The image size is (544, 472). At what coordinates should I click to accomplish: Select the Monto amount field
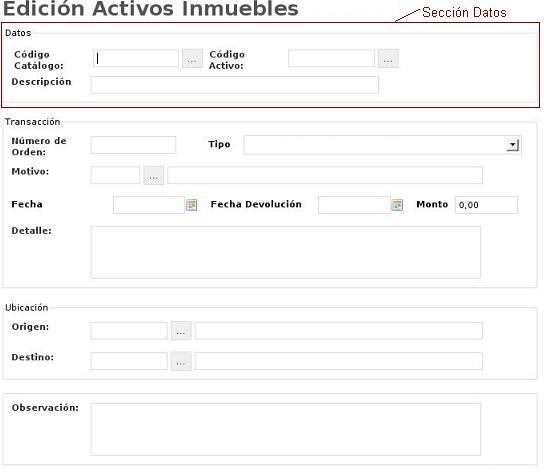[486, 205]
